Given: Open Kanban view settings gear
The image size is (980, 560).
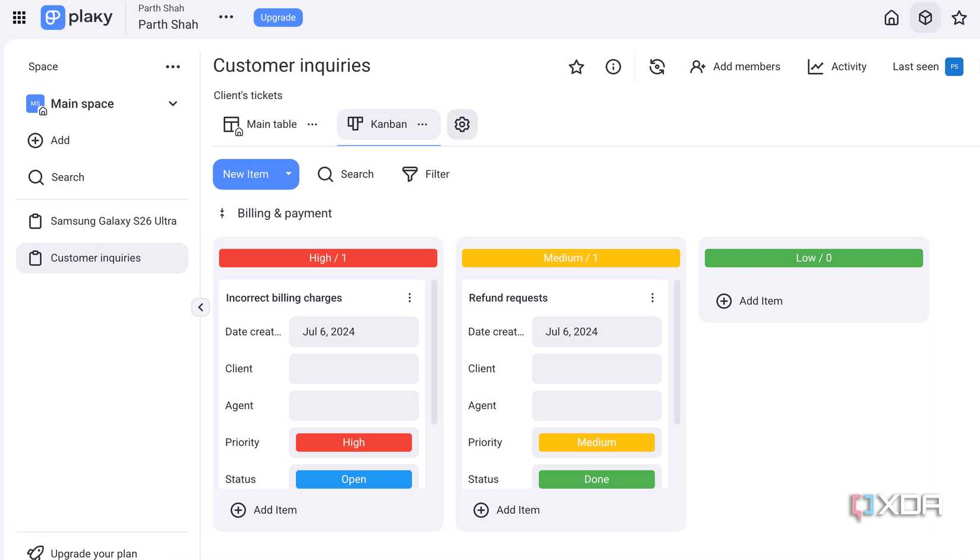Looking at the screenshot, I should pos(462,124).
